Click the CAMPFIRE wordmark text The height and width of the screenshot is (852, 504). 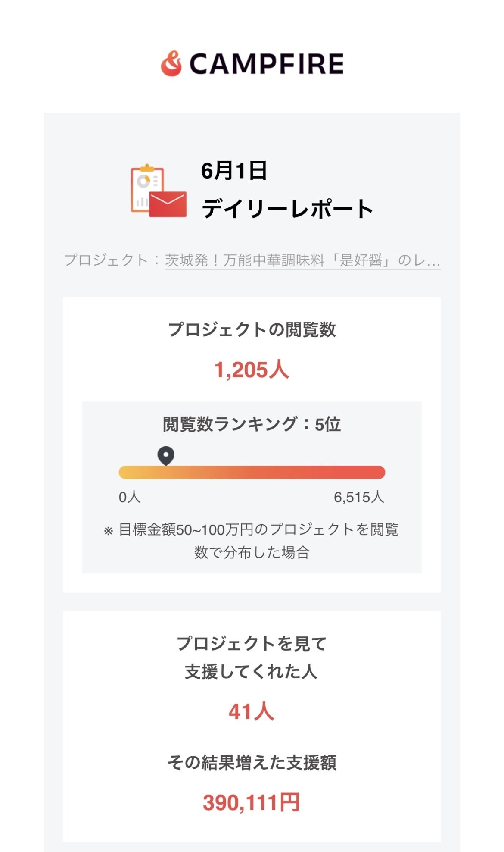point(266,64)
